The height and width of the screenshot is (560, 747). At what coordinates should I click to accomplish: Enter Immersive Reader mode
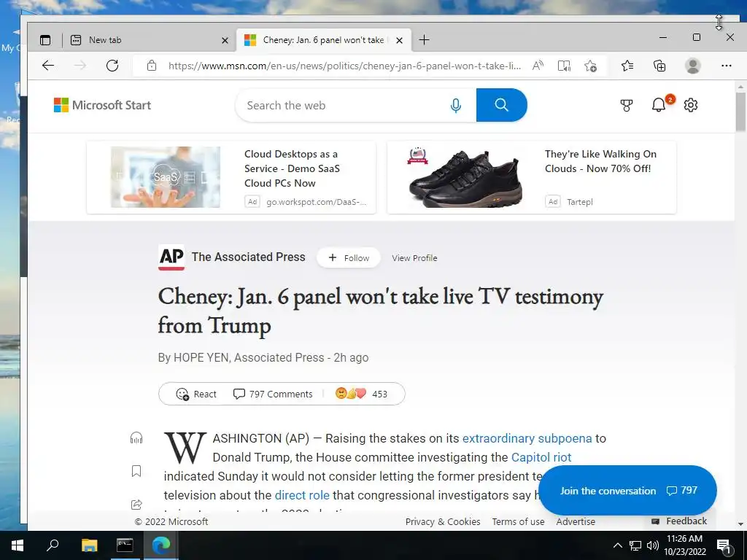pos(564,66)
